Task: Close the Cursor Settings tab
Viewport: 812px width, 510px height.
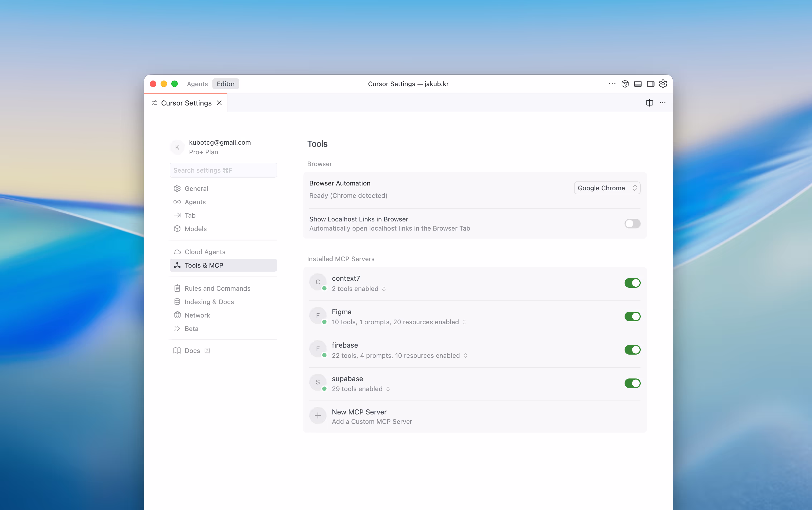Action: pos(220,103)
